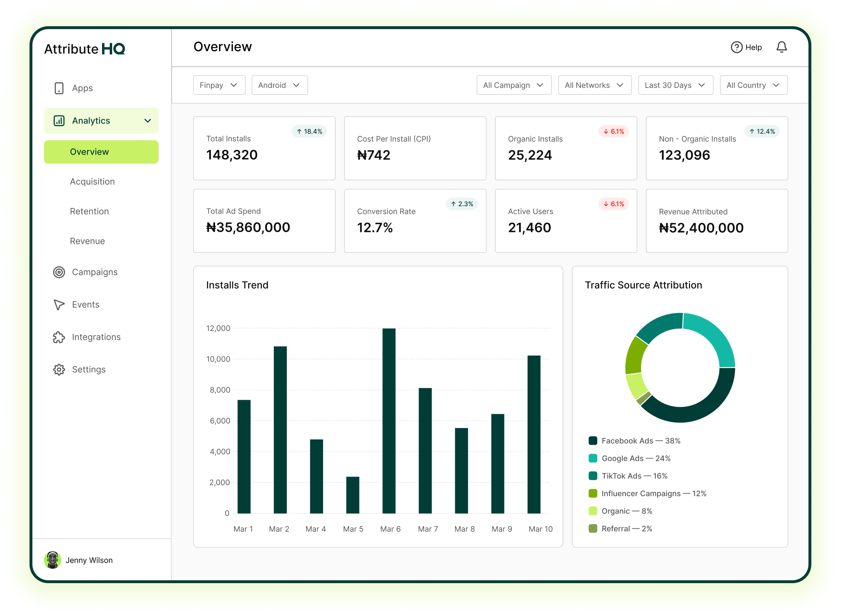
Task: Open the Retention analytics page
Action: [89, 211]
